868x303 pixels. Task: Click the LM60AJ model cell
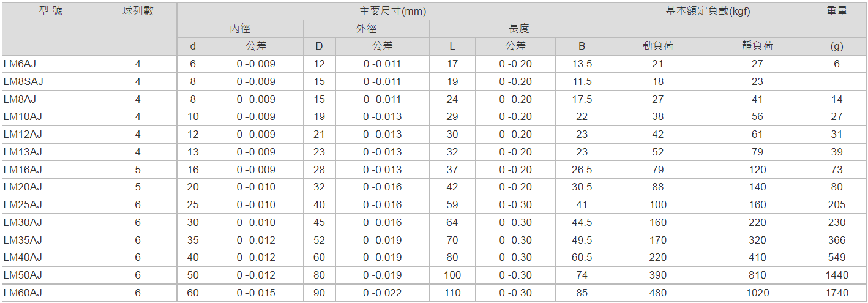(x=22, y=293)
